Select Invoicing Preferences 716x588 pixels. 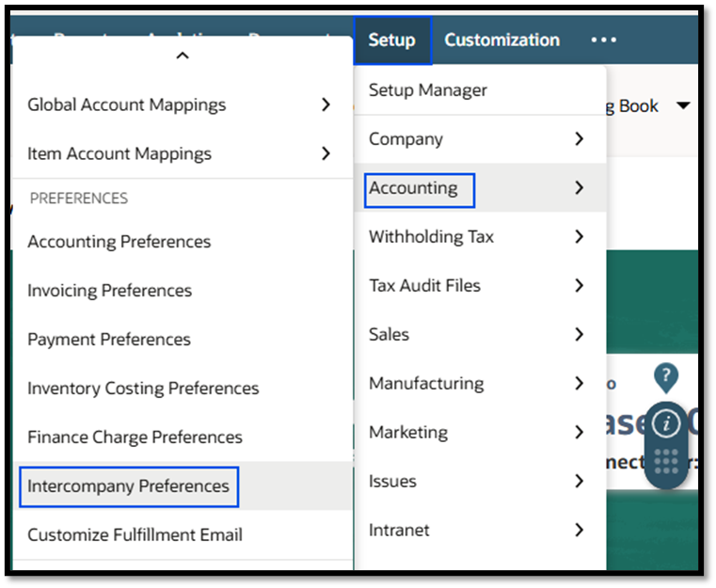point(110,291)
